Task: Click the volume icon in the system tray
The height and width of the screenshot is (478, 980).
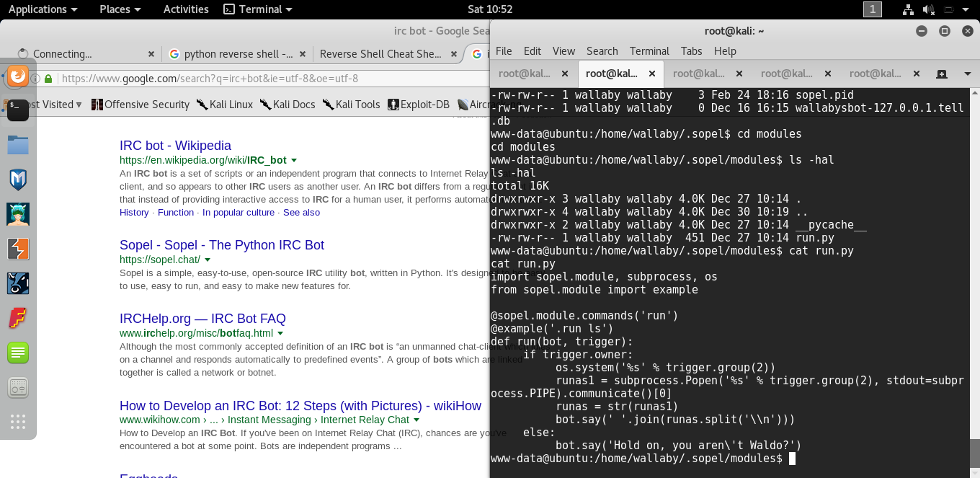Action: (x=928, y=9)
